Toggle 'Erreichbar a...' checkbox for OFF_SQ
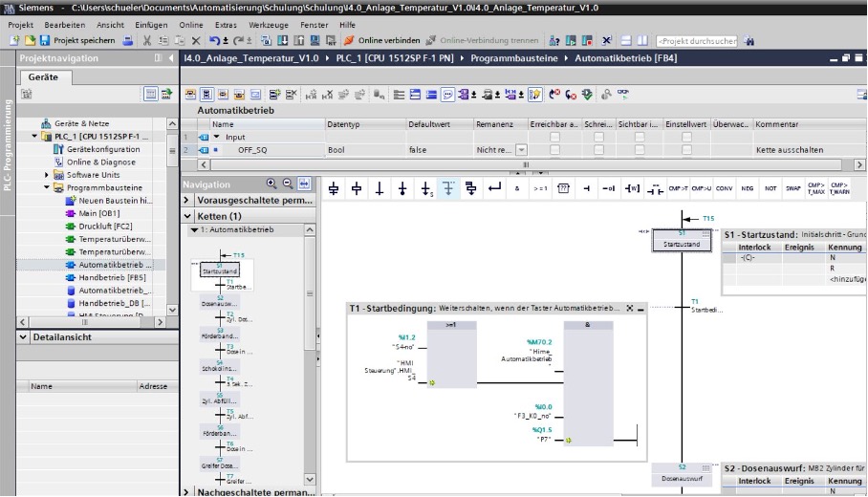868x497 pixels. click(554, 150)
